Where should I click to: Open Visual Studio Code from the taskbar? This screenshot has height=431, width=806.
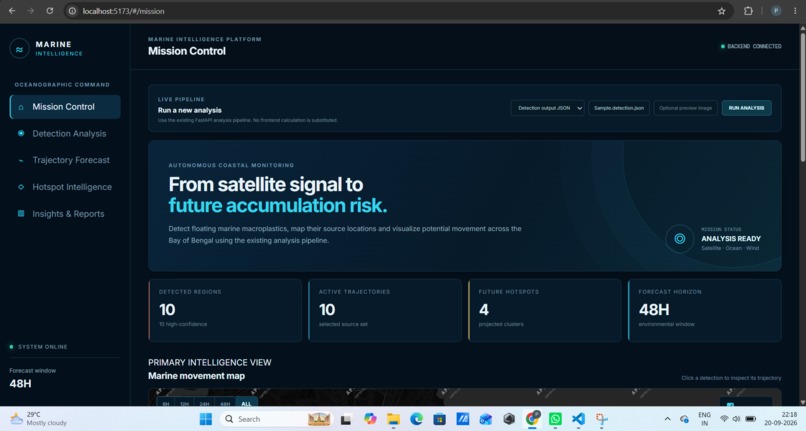pyautogui.click(x=578, y=419)
